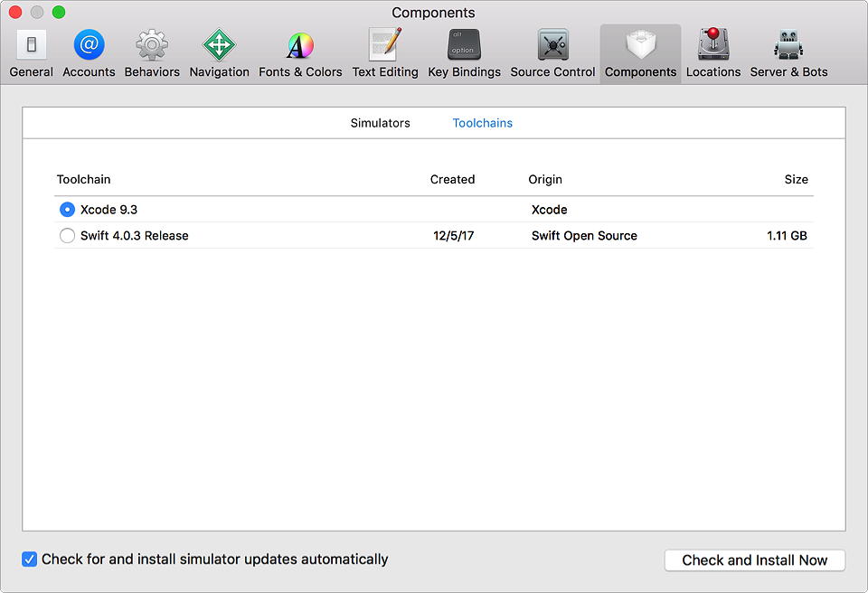Open the Server & Bots pane
Screen dimensions: 868x593
(x=788, y=53)
